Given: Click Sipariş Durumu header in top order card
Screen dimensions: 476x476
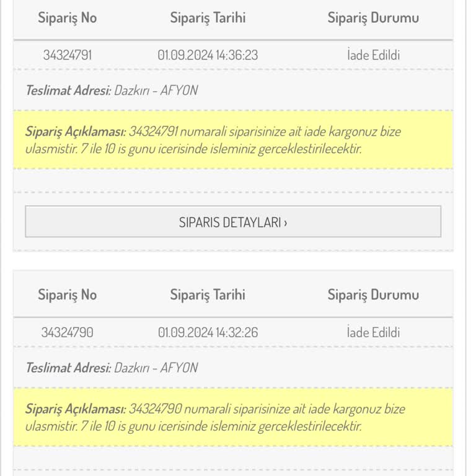Looking at the screenshot, I should pos(373,18).
